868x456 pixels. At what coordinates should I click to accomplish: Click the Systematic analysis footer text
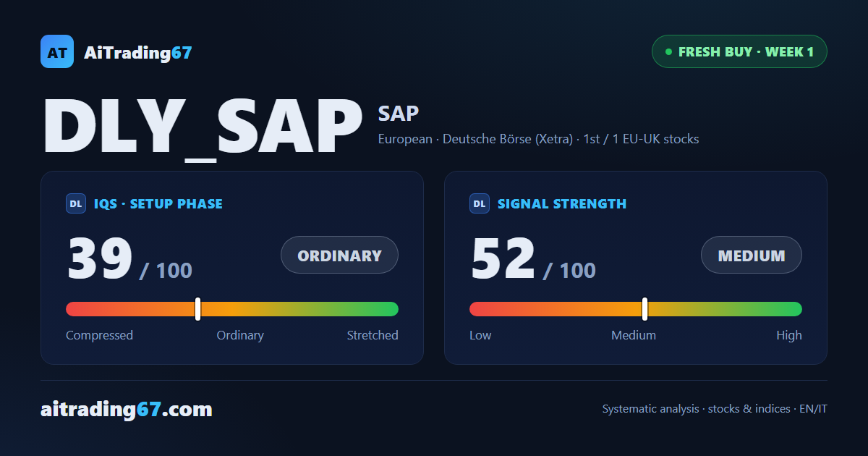715,409
